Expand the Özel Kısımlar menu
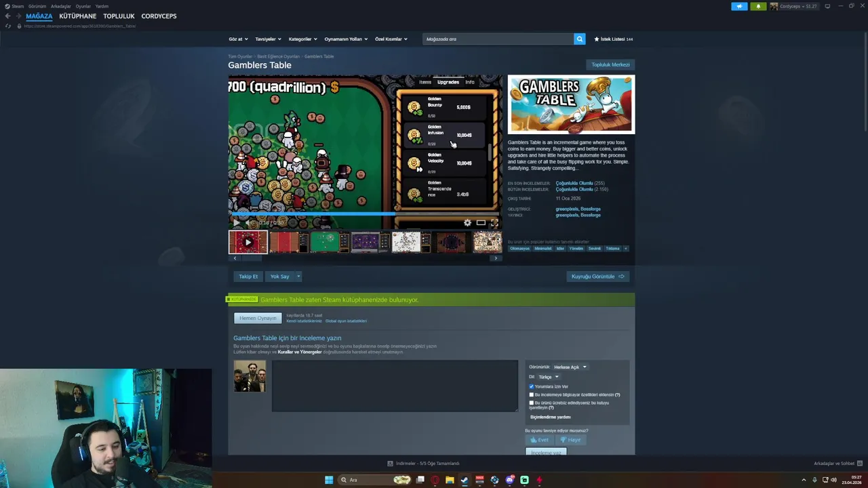 (x=391, y=39)
